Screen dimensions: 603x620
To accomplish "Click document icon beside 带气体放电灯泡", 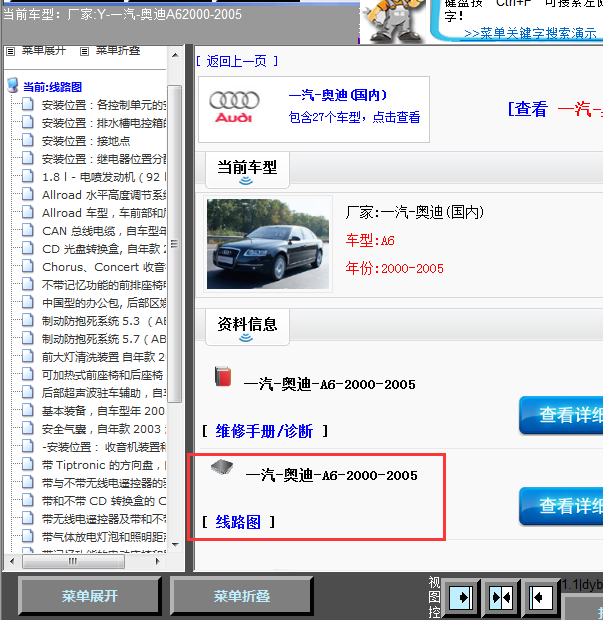I will [27, 535].
